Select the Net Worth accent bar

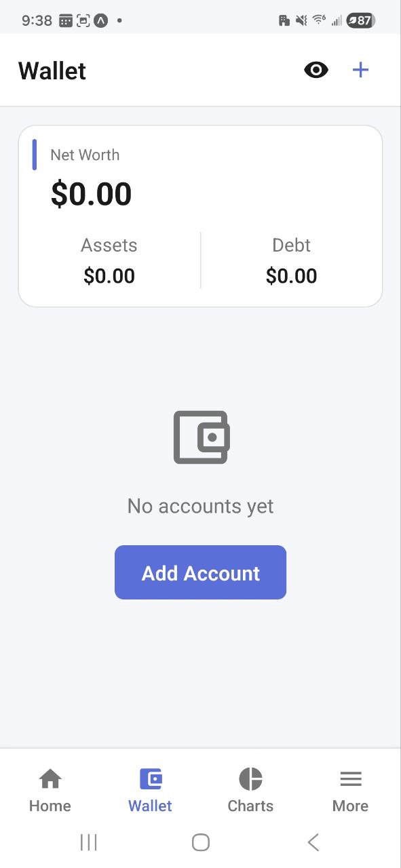[35, 155]
